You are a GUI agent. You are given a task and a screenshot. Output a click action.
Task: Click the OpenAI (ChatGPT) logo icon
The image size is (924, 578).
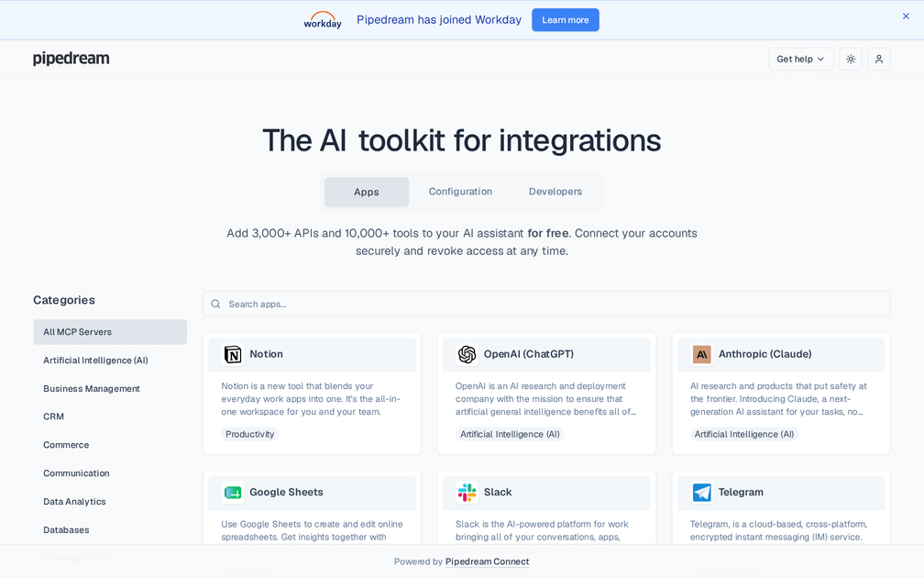(x=467, y=354)
